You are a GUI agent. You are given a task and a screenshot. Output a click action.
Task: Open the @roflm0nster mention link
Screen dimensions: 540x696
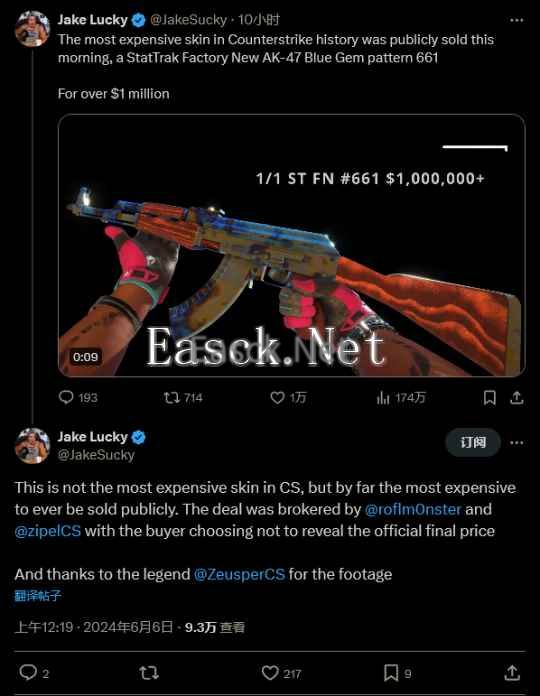tap(413, 509)
